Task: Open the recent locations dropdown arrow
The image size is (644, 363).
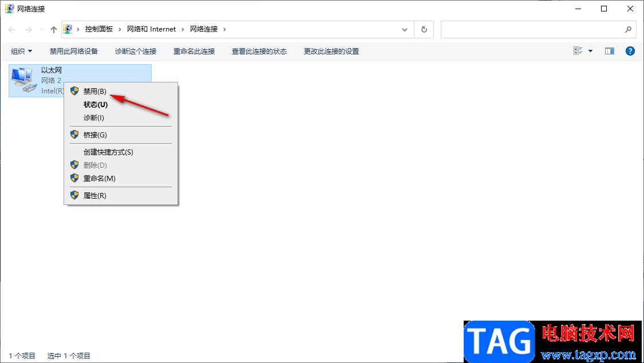Action: point(42,30)
